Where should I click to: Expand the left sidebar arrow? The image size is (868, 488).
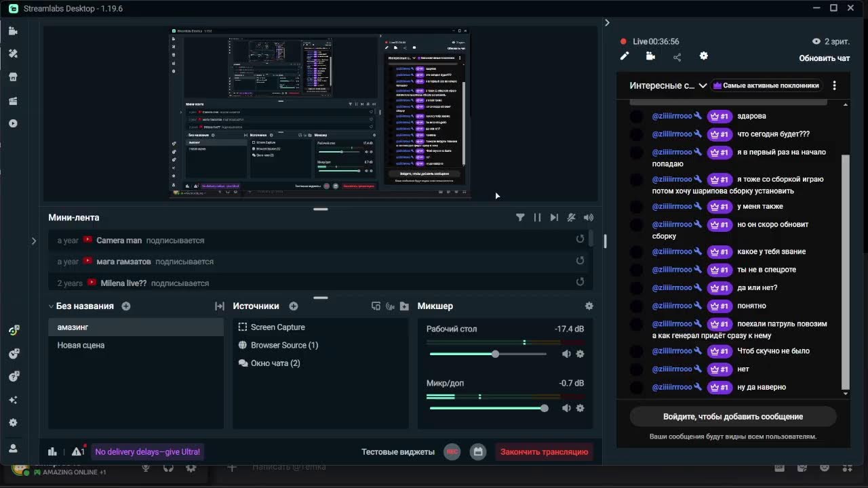pyautogui.click(x=34, y=241)
